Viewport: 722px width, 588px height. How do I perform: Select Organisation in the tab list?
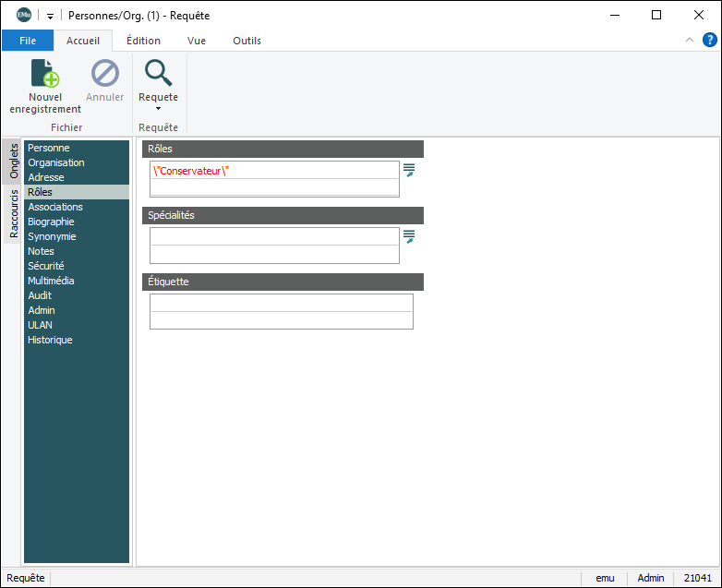tap(56, 162)
